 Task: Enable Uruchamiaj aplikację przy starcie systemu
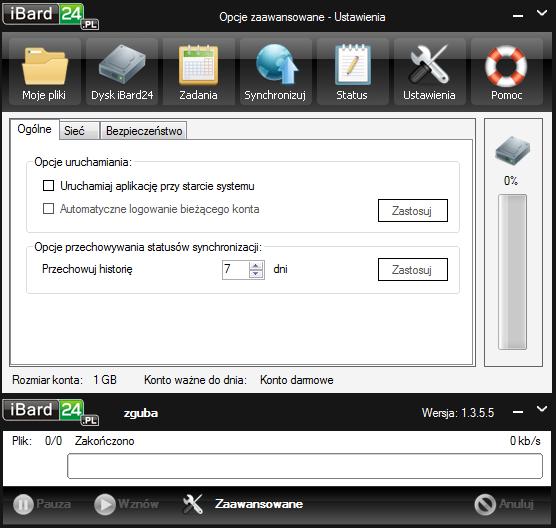[48, 185]
